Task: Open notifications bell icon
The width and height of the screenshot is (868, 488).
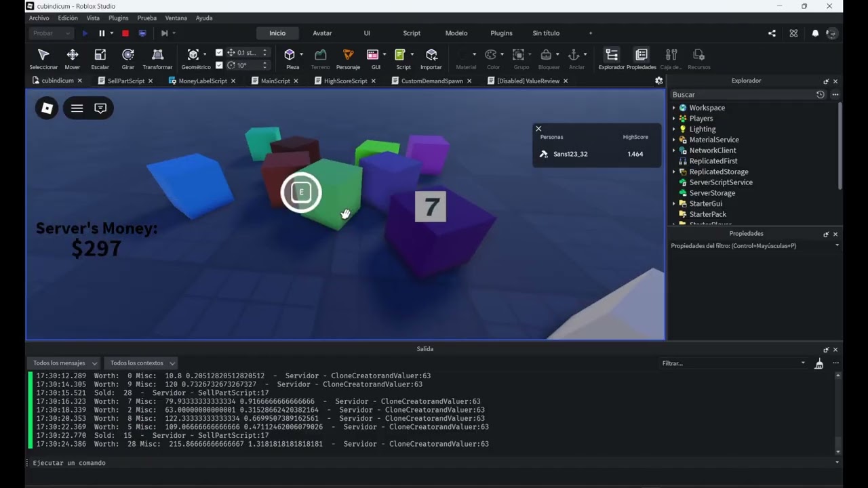Action: (815, 33)
